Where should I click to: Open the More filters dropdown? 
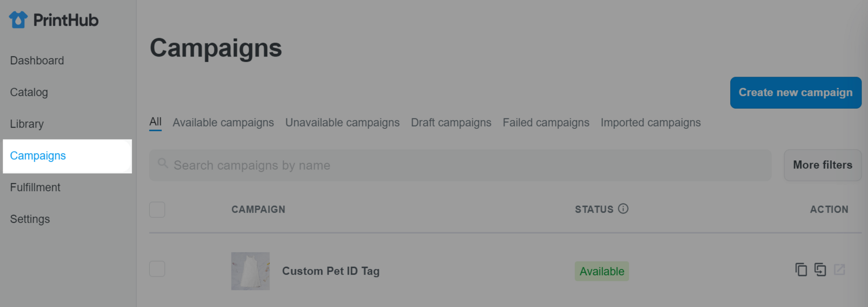(x=822, y=165)
